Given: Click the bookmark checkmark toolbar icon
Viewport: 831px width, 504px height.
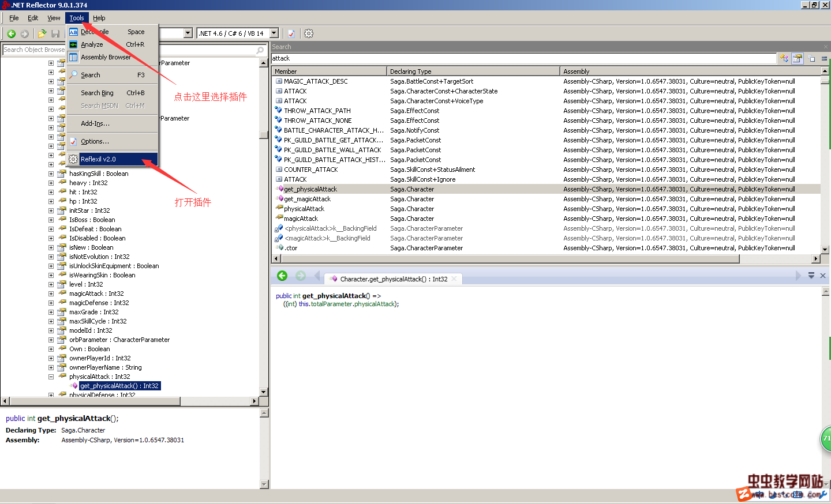Looking at the screenshot, I should tap(291, 33).
